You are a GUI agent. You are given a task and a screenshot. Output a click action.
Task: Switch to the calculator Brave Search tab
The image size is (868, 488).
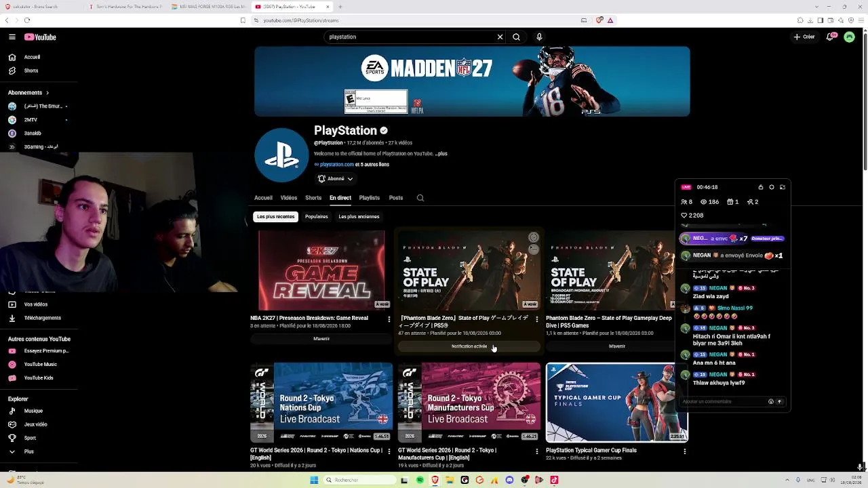coord(43,7)
